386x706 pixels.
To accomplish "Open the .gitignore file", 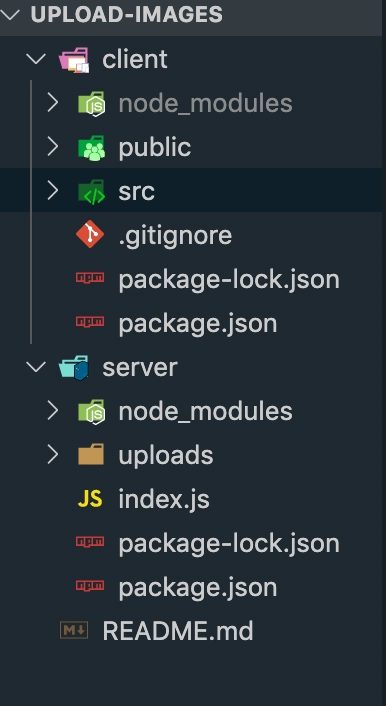I will point(175,235).
